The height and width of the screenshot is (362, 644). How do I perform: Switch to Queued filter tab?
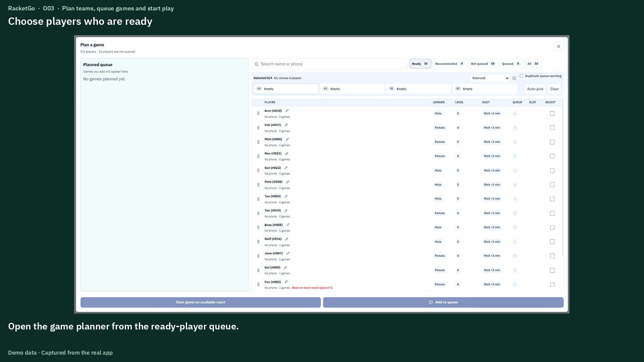point(512,64)
